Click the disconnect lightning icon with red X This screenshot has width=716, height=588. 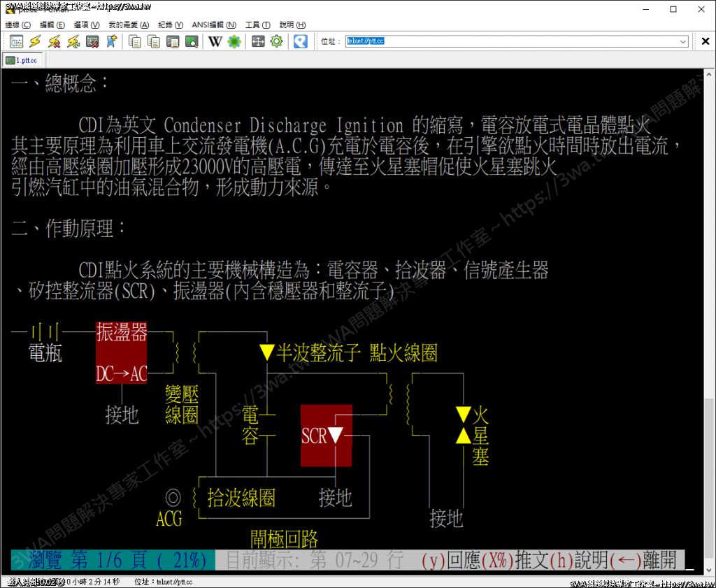click(54, 42)
